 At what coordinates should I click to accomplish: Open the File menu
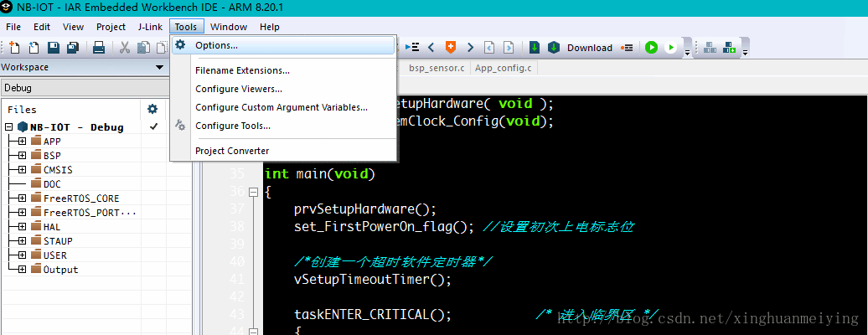pyautogui.click(x=13, y=27)
